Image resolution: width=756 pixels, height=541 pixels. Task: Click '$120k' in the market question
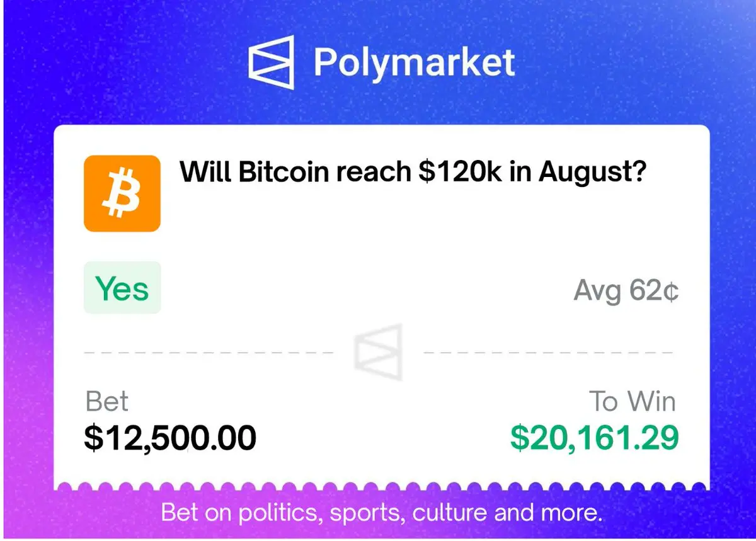tap(461, 171)
